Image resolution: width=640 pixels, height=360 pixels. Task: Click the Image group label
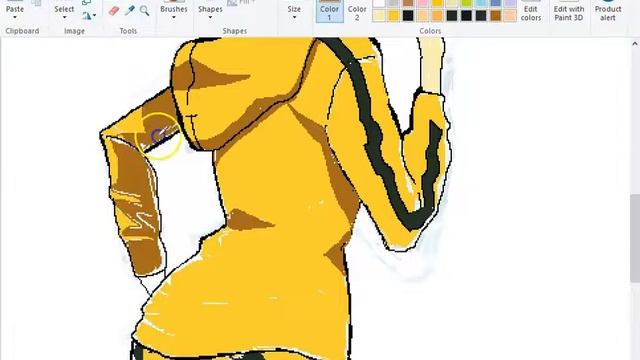(x=74, y=31)
